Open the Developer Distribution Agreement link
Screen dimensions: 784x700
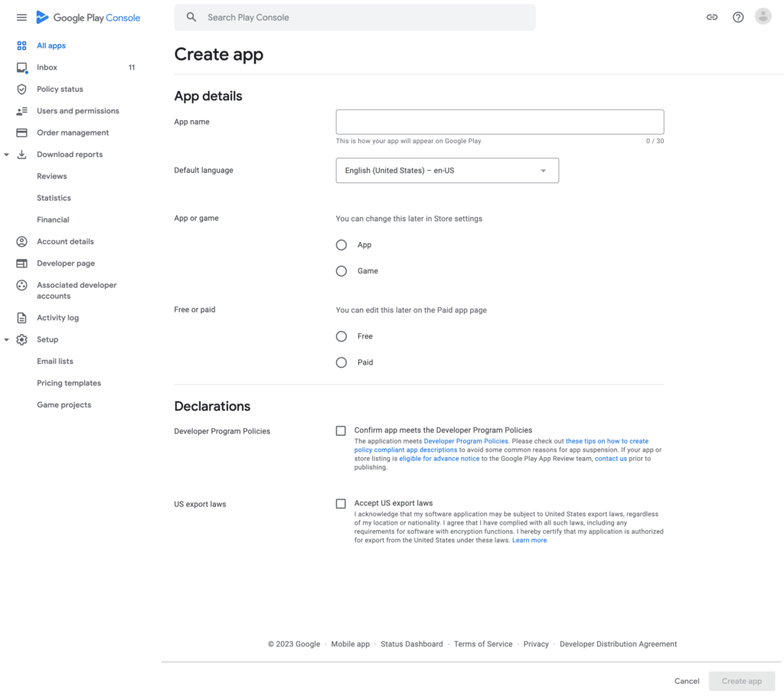pyautogui.click(x=618, y=644)
